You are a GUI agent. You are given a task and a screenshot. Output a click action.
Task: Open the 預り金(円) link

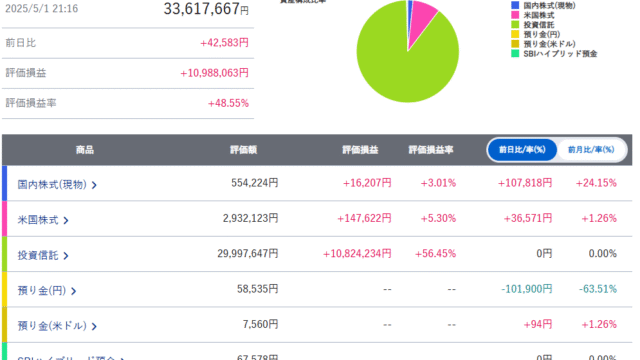42,291
